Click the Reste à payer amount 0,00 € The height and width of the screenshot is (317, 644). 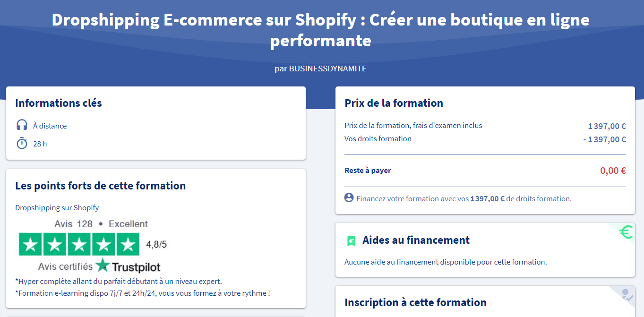click(x=613, y=171)
